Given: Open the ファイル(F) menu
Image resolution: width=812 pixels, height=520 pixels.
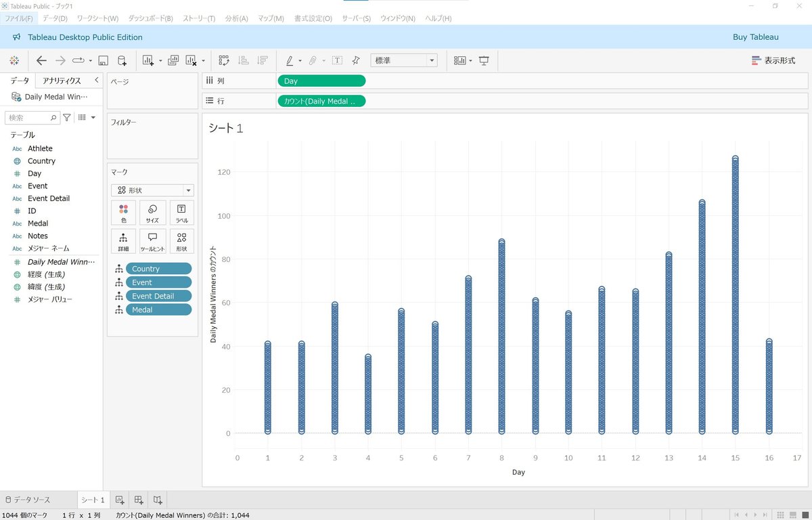Looking at the screenshot, I should (19, 18).
